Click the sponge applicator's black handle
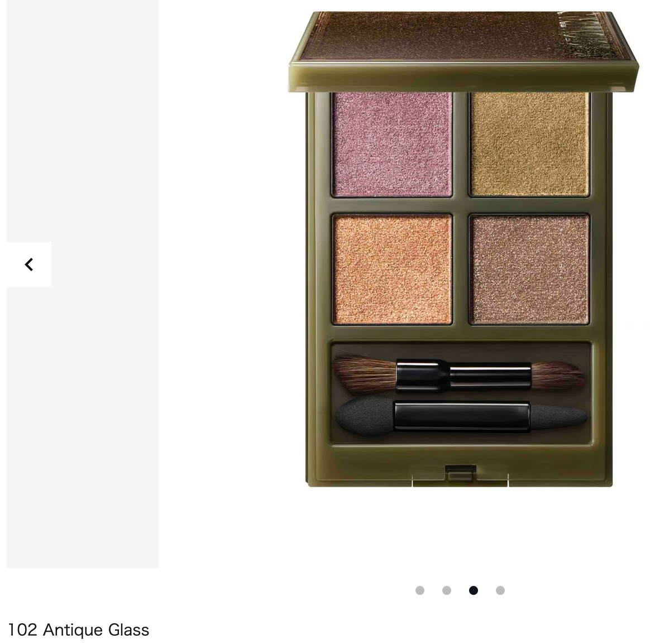Viewport: 650px width, 644px height. click(x=462, y=416)
